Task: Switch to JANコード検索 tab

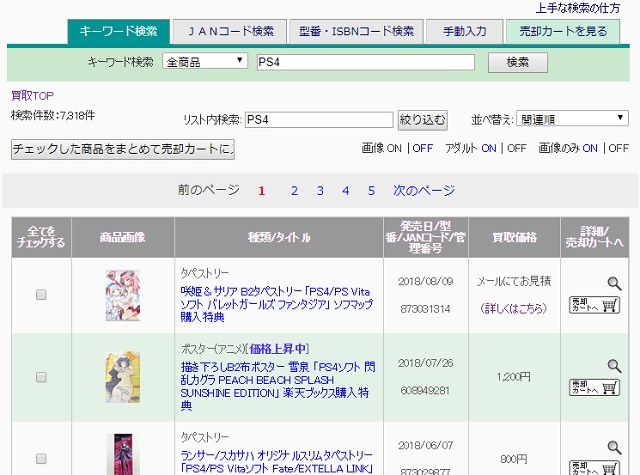Action: tap(229, 31)
